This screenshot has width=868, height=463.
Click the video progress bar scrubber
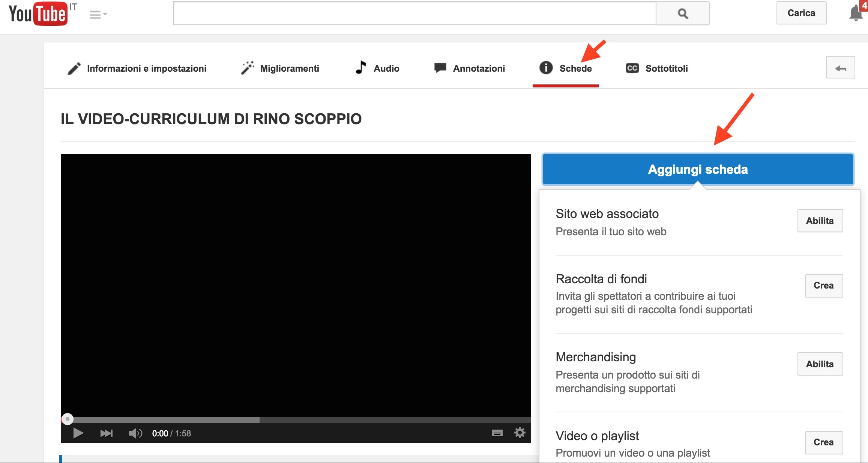click(x=68, y=419)
